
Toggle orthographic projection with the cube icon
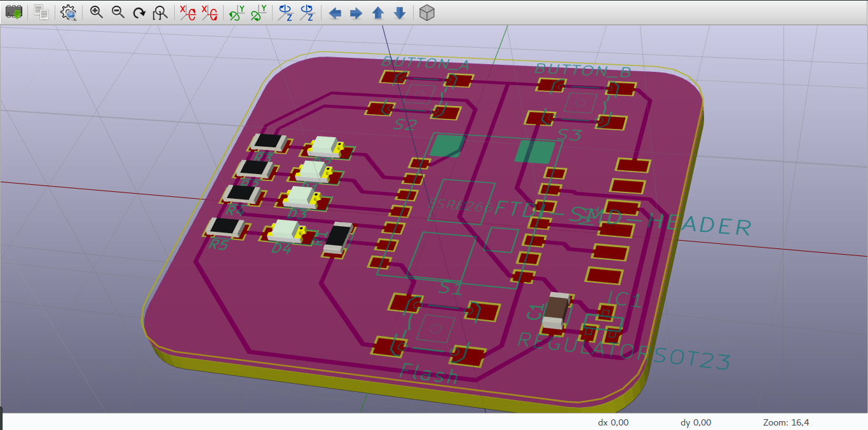[x=426, y=12]
